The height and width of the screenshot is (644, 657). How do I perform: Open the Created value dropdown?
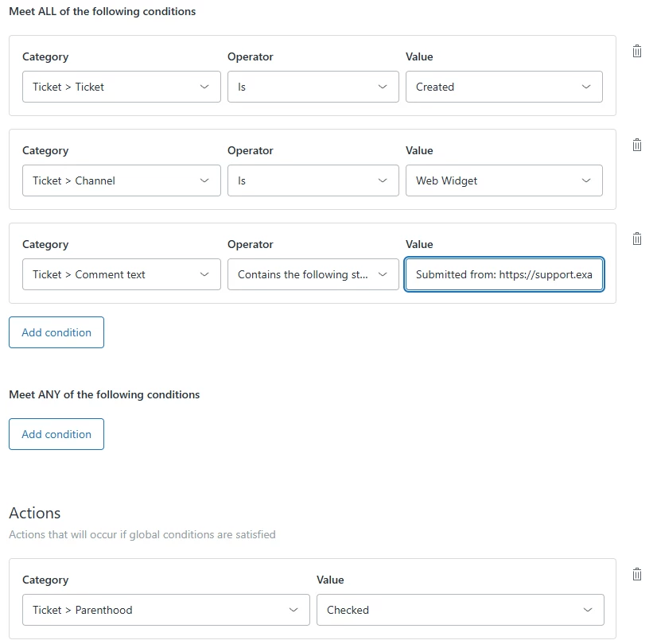click(x=503, y=87)
